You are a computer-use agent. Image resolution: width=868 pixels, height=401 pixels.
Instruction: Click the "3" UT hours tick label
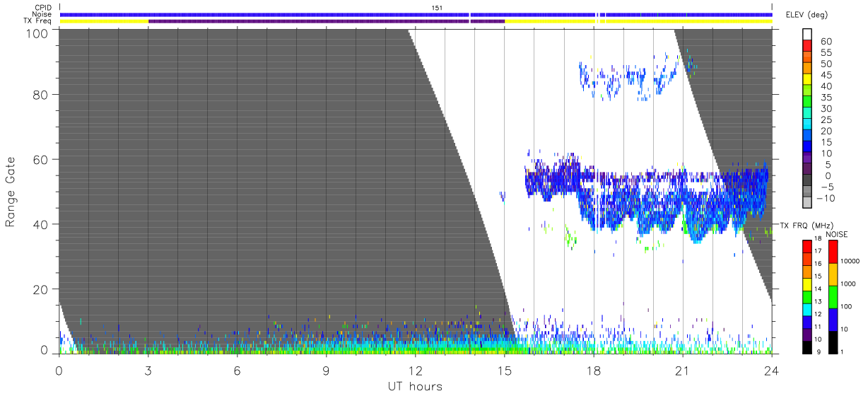point(148,370)
